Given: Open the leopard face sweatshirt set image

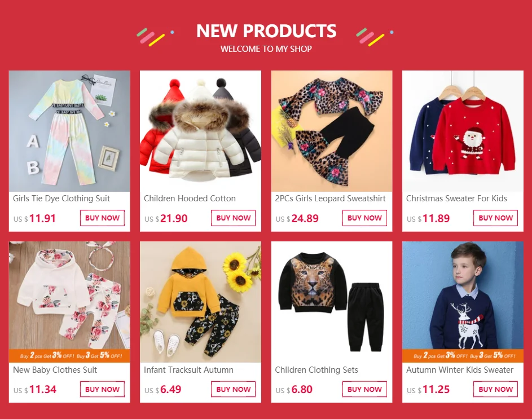Looking at the screenshot, I should click(x=332, y=302).
